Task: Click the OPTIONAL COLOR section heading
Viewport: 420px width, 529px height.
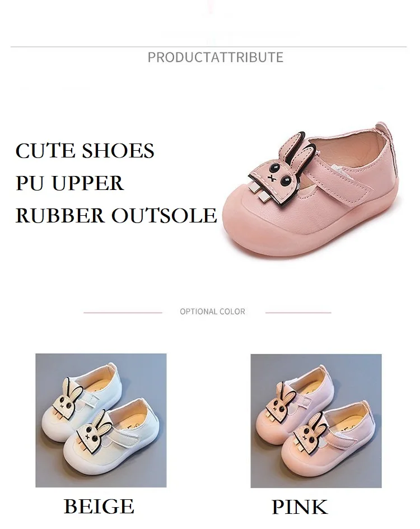Action: tap(213, 312)
